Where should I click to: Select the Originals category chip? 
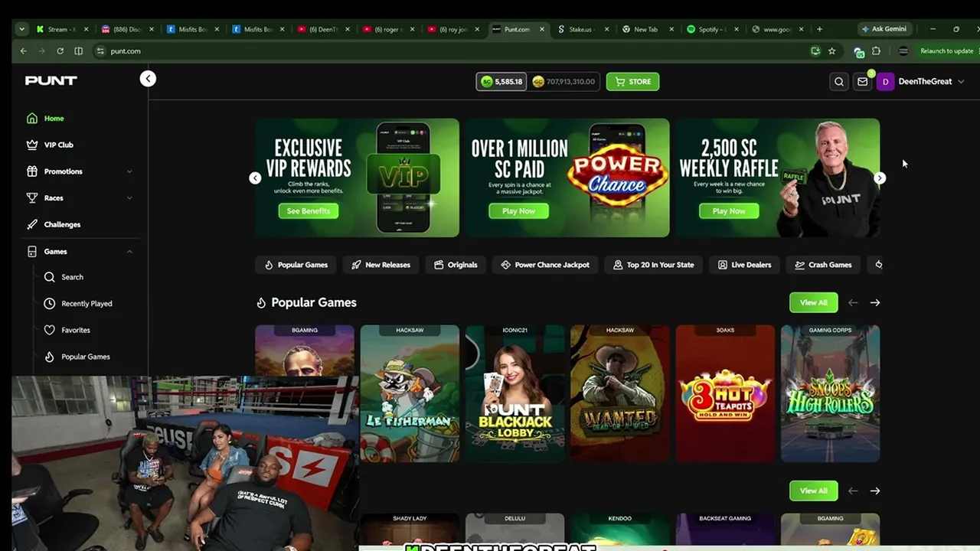point(456,265)
